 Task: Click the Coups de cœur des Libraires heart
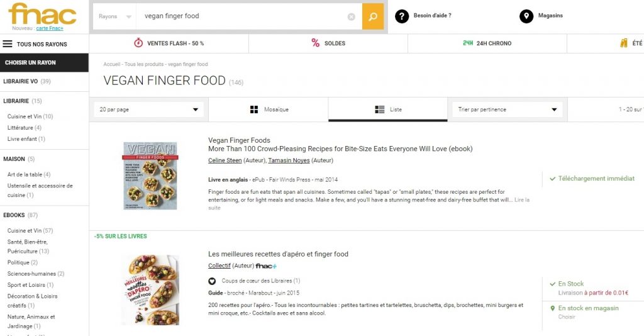click(x=212, y=281)
